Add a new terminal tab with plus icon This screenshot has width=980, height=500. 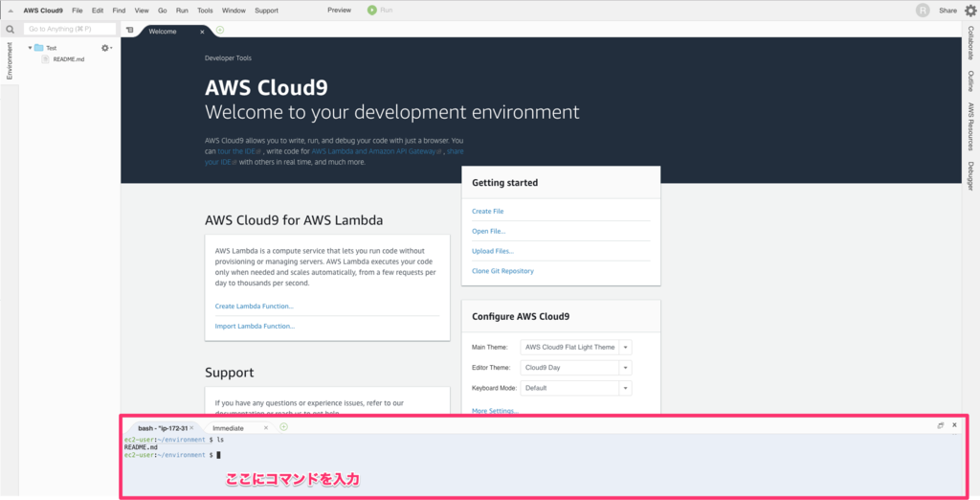[x=283, y=427]
